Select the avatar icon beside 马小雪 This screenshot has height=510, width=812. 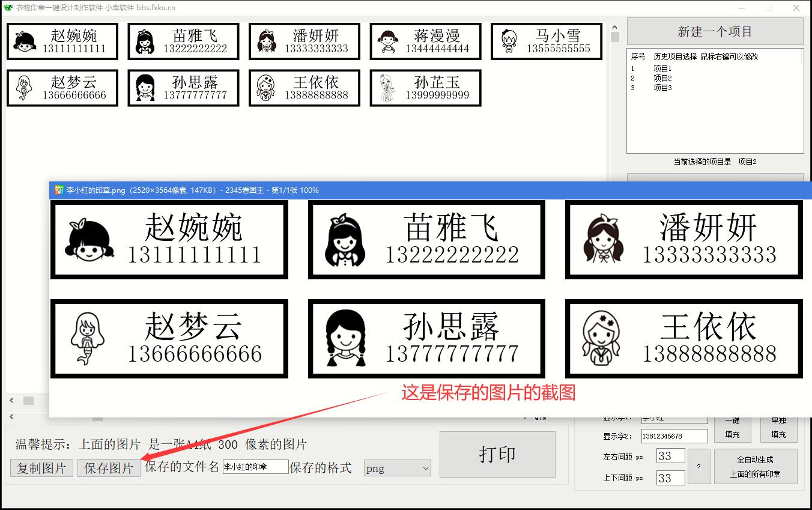(x=509, y=41)
